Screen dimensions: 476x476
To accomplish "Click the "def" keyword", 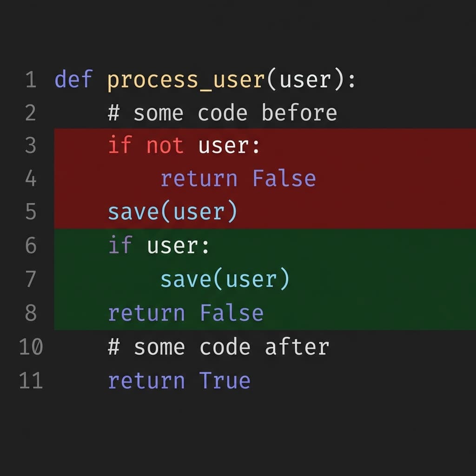I will pos(73,79).
